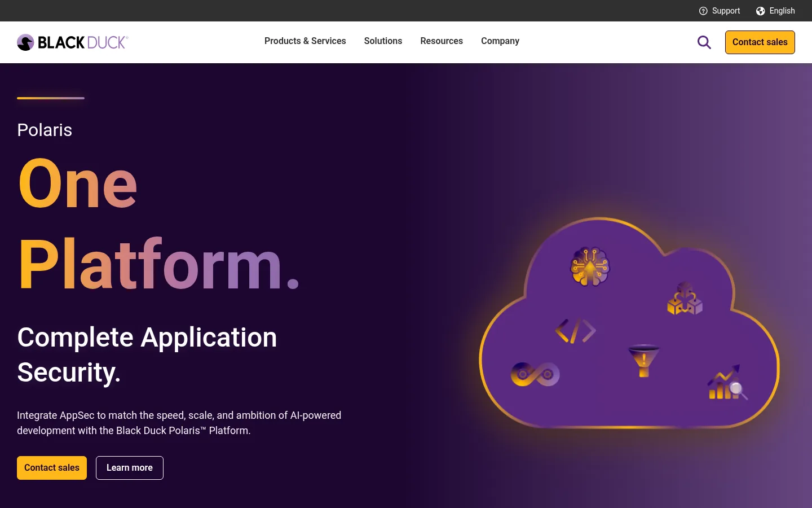Click the code brackets icon in cloud
The width and height of the screenshot is (812, 508).
pyautogui.click(x=575, y=331)
